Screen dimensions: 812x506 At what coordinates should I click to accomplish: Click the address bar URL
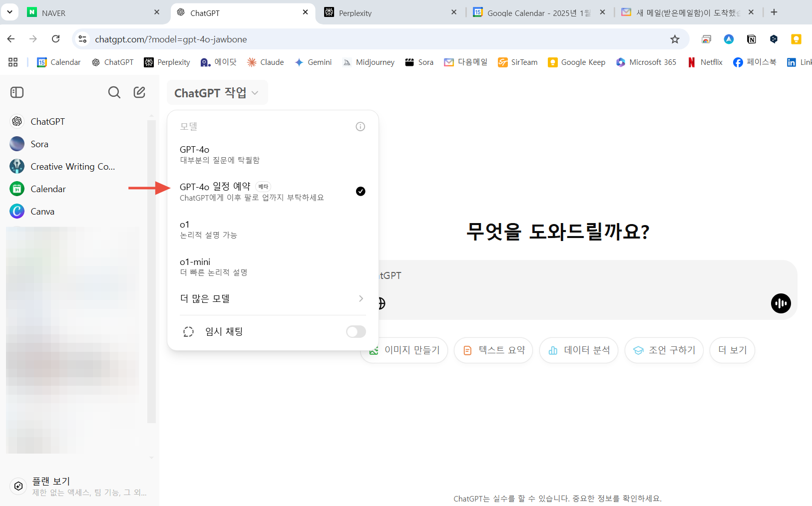coord(171,39)
